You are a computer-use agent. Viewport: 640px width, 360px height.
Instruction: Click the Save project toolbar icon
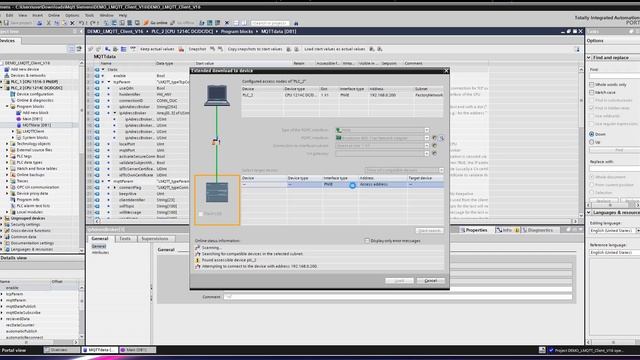[x=6, y=23]
